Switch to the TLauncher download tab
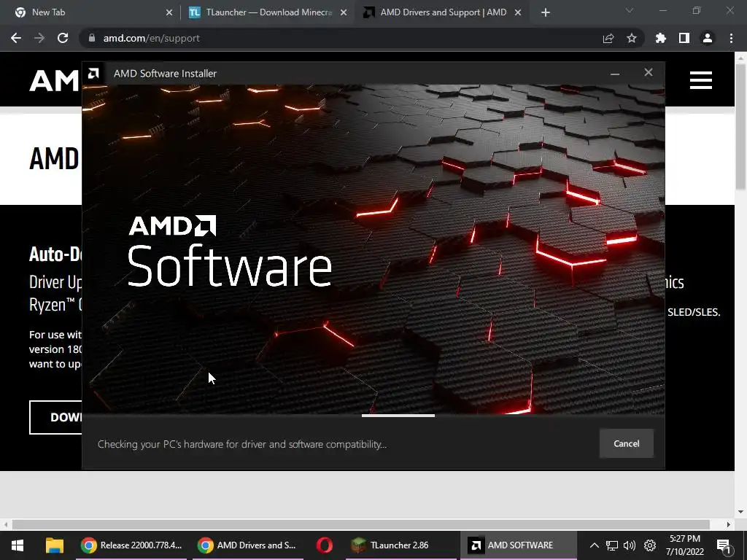This screenshot has width=747, height=560. [x=268, y=12]
